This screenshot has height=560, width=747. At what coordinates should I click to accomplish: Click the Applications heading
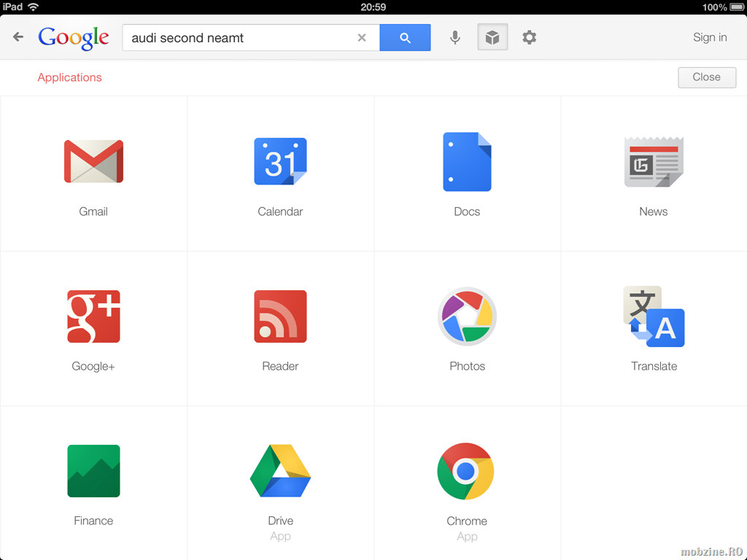[69, 77]
